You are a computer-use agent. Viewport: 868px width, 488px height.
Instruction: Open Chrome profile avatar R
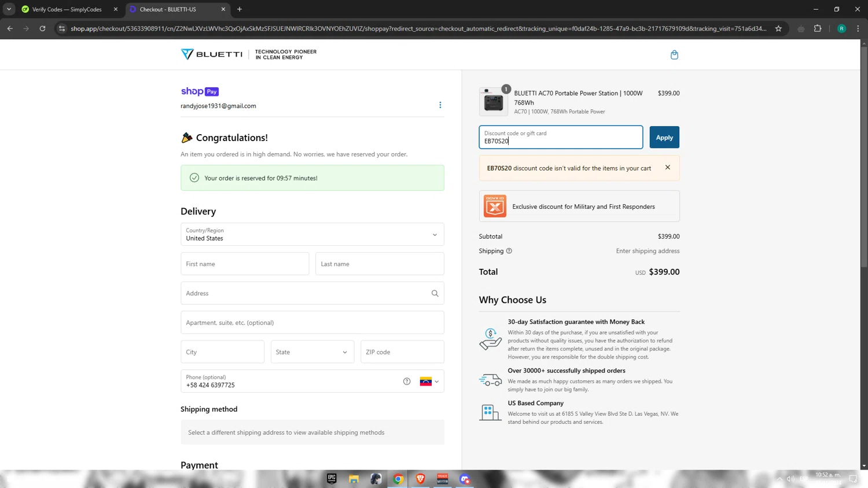[x=842, y=28]
